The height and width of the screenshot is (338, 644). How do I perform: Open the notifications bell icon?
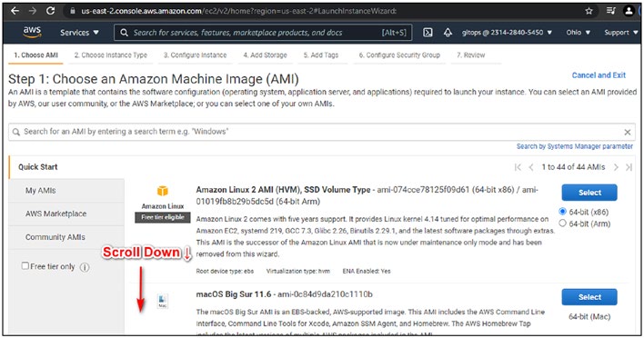click(x=448, y=33)
